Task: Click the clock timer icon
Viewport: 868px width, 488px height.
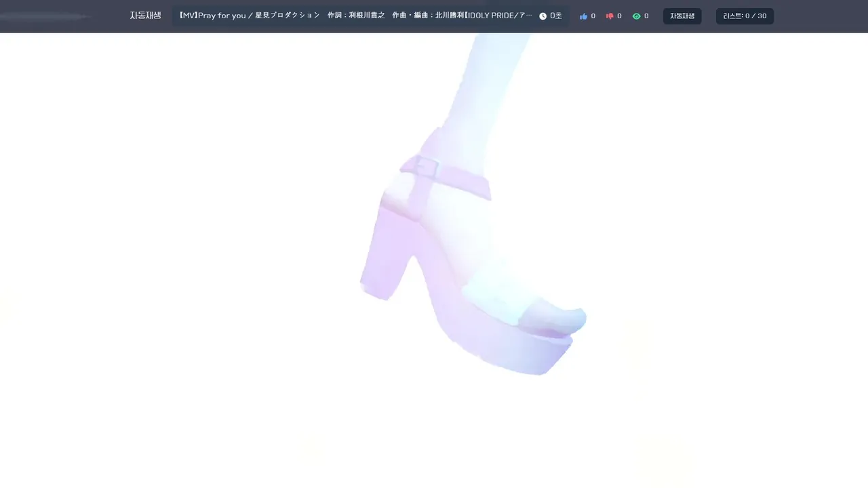Action: 543,16
